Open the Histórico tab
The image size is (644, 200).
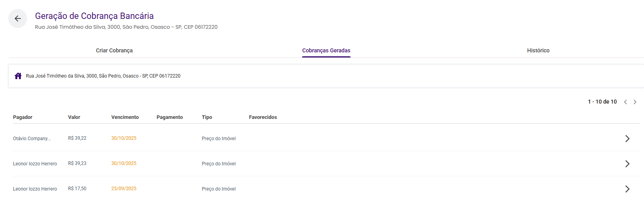coord(538,50)
